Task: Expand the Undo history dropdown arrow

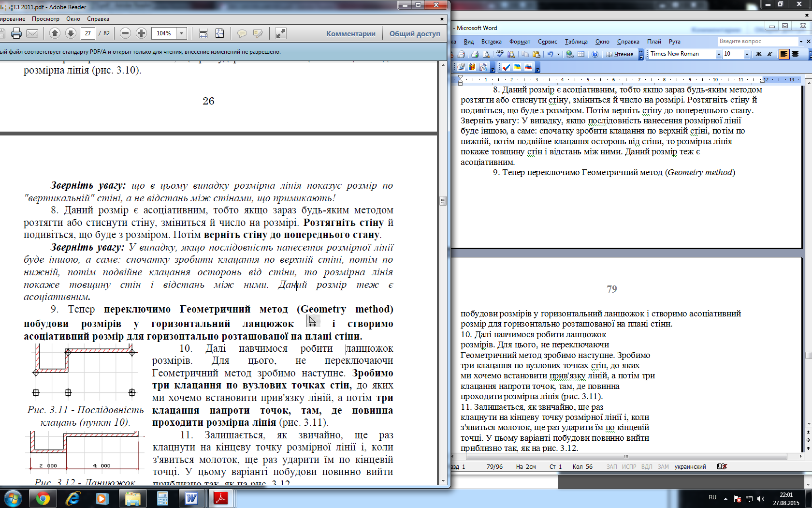Action: [558, 54]
